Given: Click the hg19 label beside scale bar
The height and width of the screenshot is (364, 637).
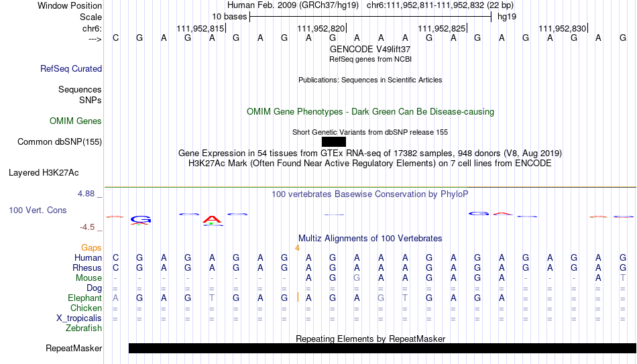Looking at the screenshot, I should click(507, 17).
